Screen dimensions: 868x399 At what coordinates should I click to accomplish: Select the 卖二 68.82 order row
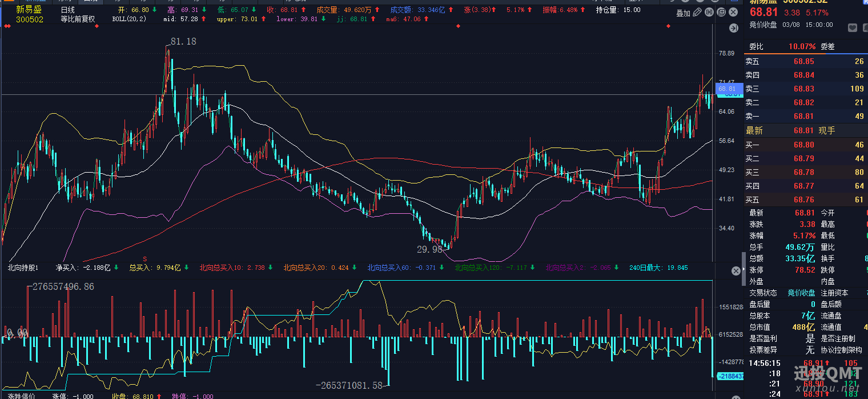point(805,102)
